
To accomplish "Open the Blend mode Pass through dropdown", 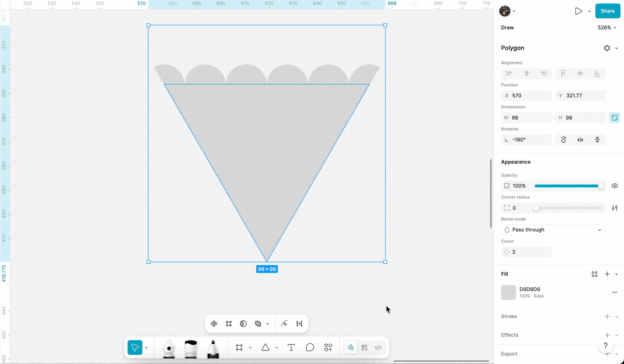I will pyautogui.click(x=553, y=230).
